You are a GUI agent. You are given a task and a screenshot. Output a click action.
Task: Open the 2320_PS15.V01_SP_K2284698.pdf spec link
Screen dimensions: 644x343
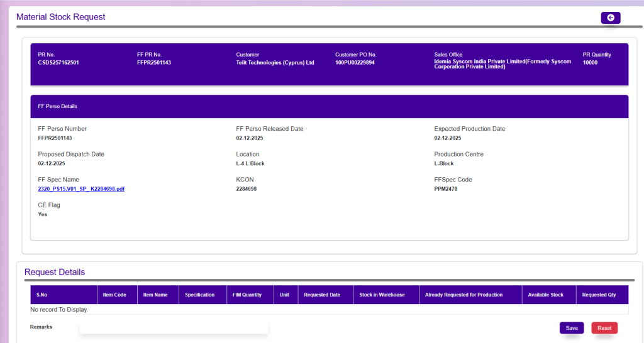81,188
